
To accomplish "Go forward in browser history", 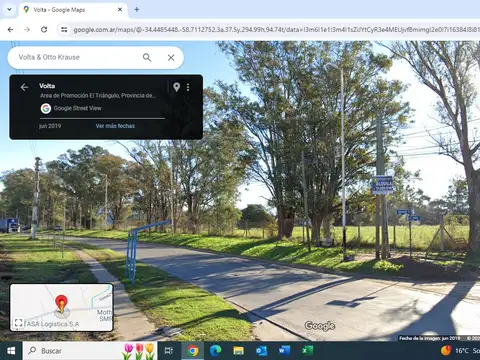I will tap(27, 30).
